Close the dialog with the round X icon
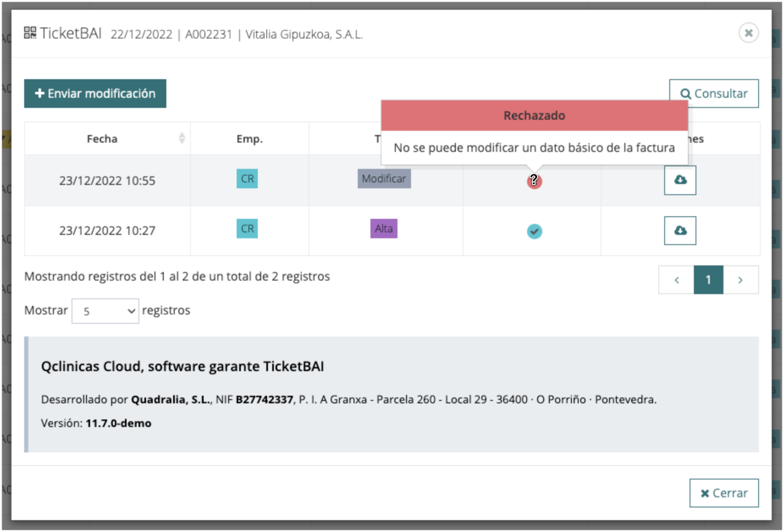Viewport: 784px width, 532px height. (749, 33)
